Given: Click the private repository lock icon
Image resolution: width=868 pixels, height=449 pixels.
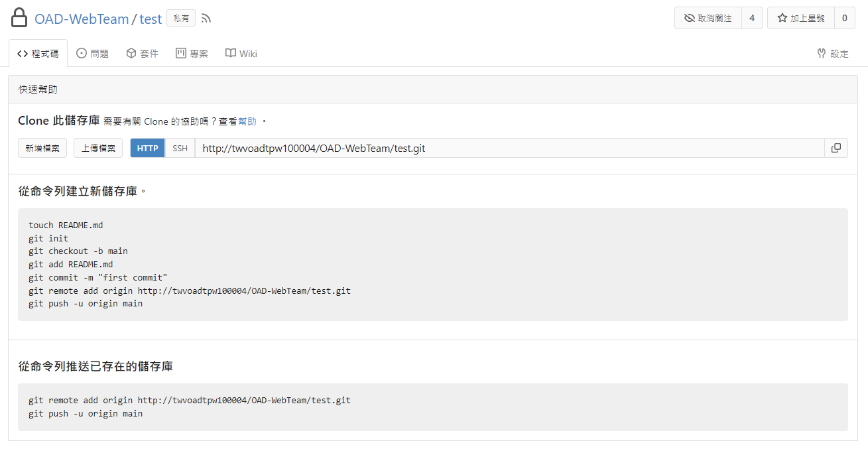Looking at the screenshot, I should tap(19, 18).
